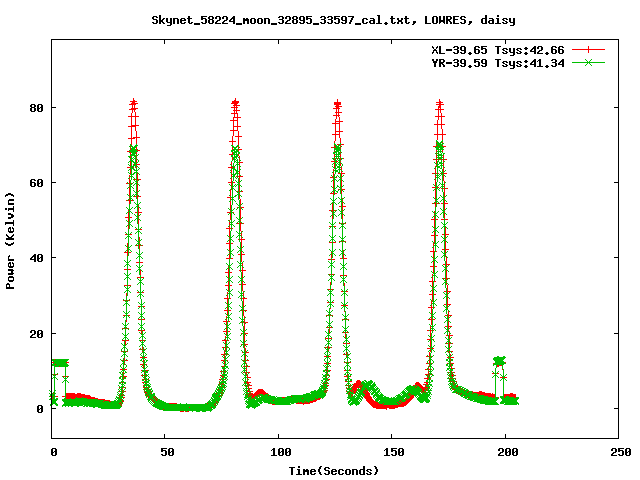The width and height of the screenshot is (640, 480).
Task: Click the Power (Kelvin) y-axis label
Action: (10, 240)
